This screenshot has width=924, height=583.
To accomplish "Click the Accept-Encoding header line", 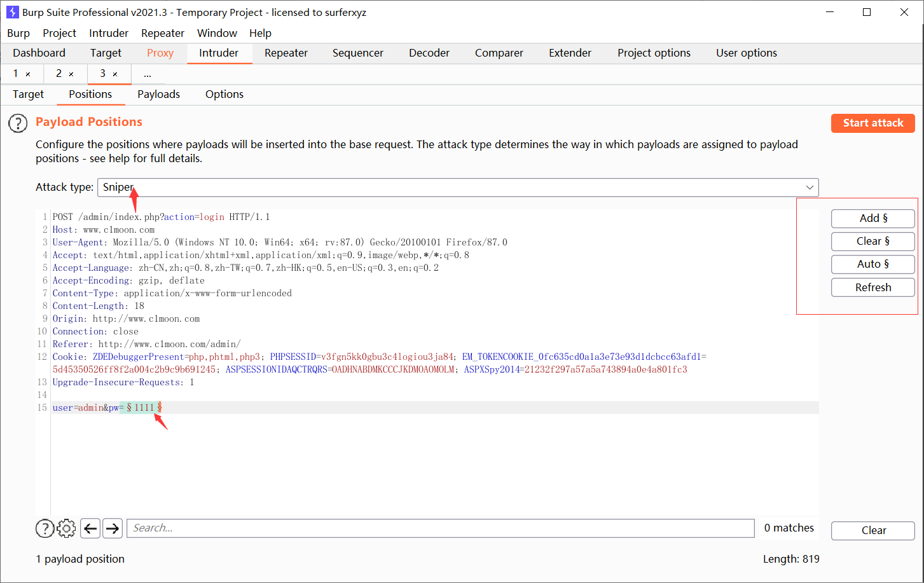I will pyautogui.click(x=128, y=280).
